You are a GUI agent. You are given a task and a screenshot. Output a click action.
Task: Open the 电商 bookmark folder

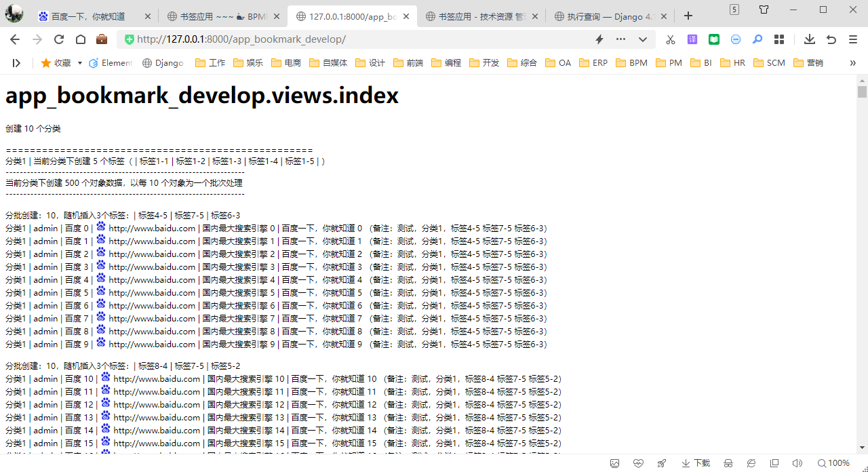286,62
